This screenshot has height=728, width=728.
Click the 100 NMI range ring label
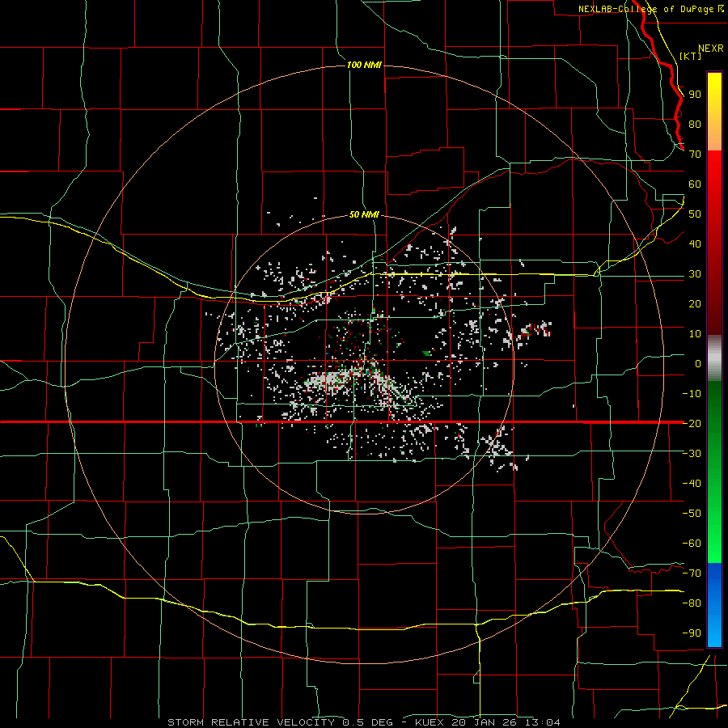(364, 65)
